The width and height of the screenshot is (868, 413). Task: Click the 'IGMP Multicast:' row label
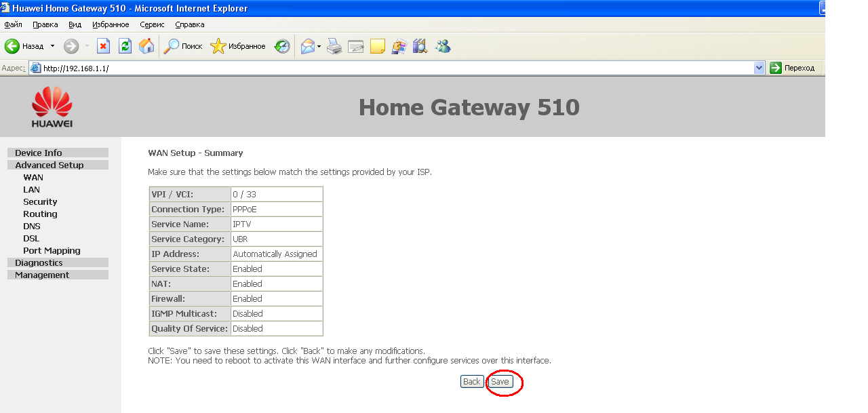click(x=184, y=314)
